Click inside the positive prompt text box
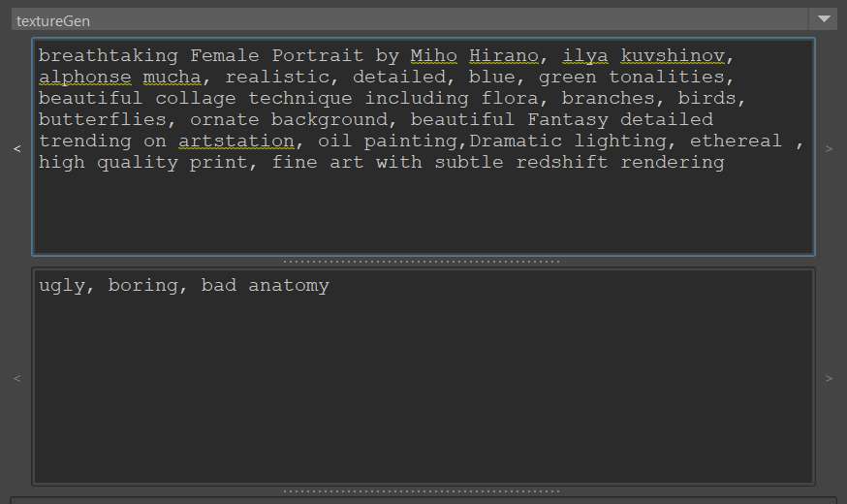Screen dimensions: 847x504 (x=423, y=147)
